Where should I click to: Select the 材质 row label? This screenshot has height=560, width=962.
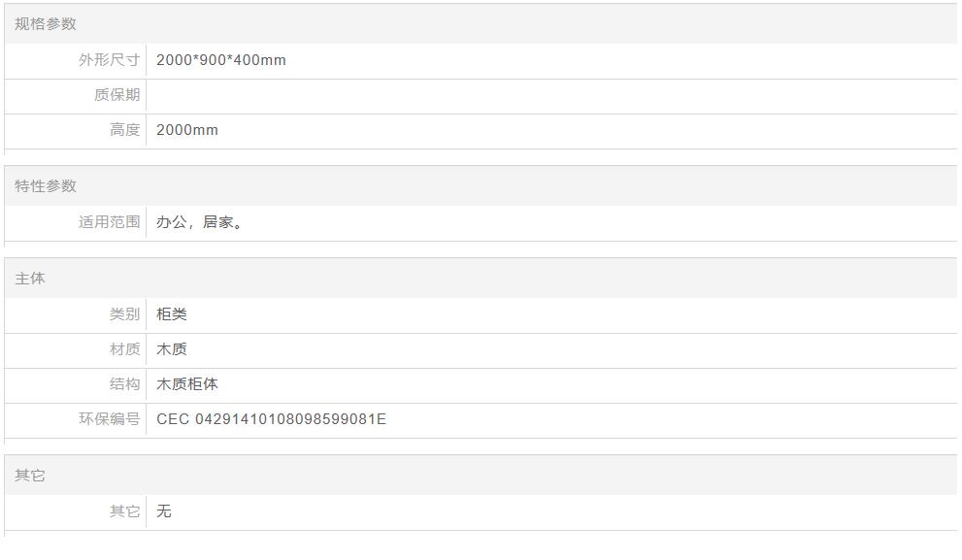pos(124,349)
